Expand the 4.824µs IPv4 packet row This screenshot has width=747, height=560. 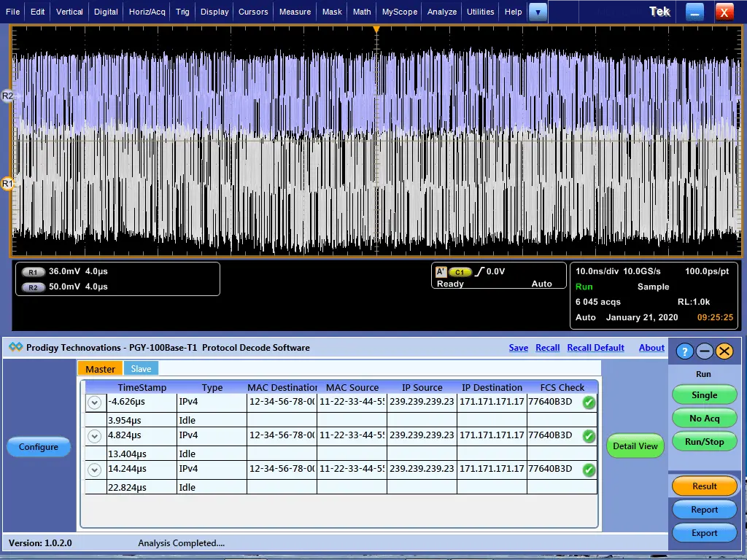94,436
